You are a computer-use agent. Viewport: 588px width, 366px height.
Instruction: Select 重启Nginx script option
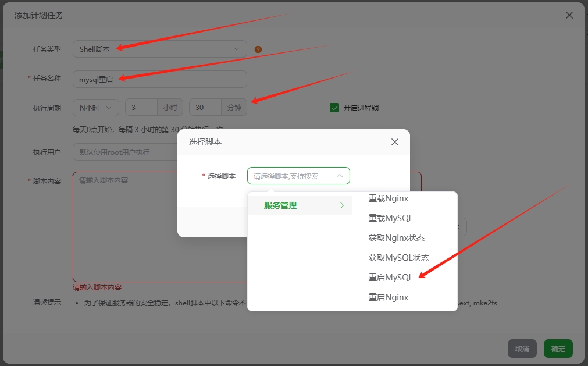click(387, 297)
